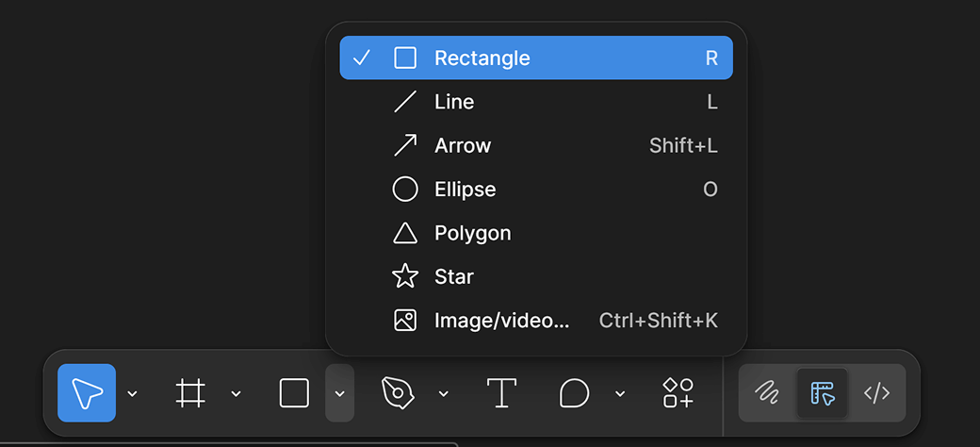The height and width of the screenshot is (447, 980).
Task: Choose the Text tool
Action: pos(501,392)
